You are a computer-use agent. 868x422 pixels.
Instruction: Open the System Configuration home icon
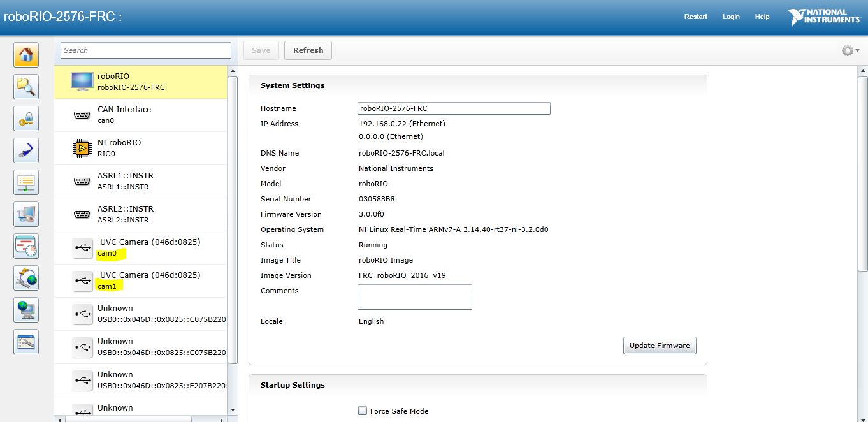[x=26, y=55]
